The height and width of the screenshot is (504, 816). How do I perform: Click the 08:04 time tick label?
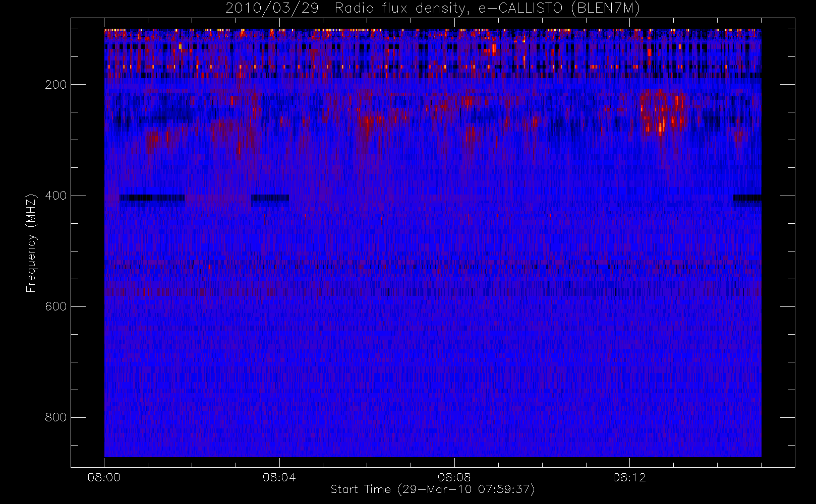(279, 477)
